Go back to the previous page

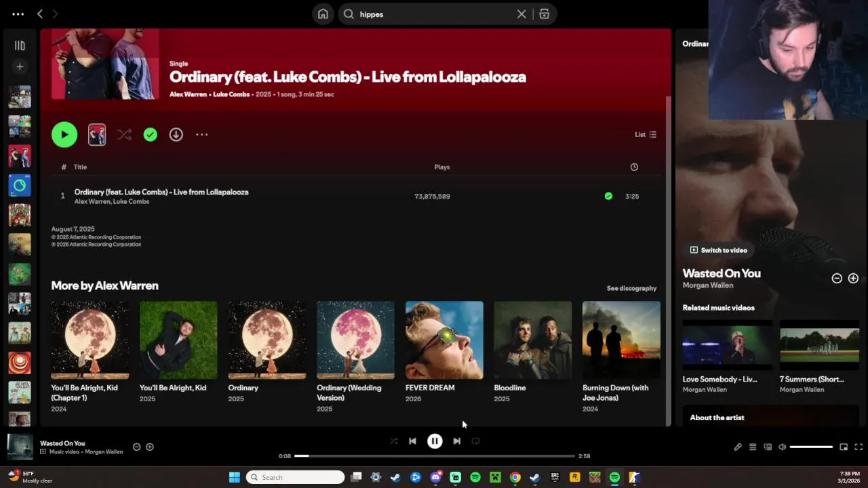(40, 14)
